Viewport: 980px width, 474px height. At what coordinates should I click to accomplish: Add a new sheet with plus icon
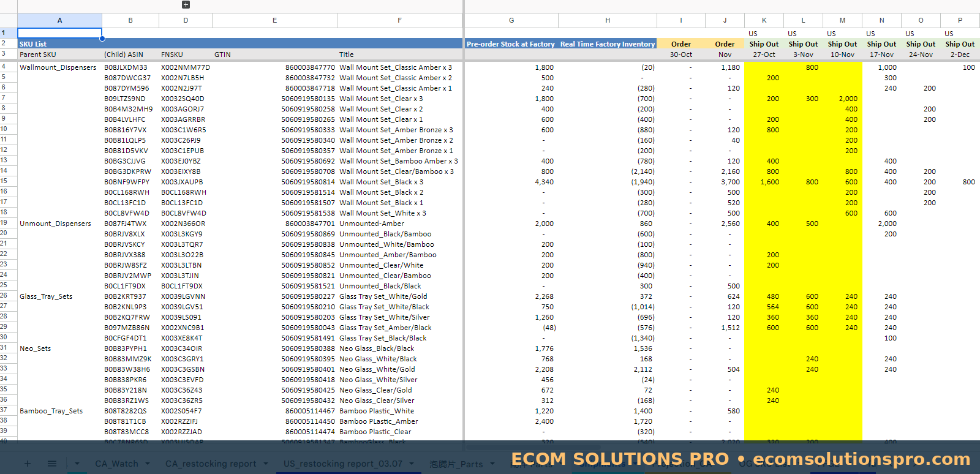[27, 464]
